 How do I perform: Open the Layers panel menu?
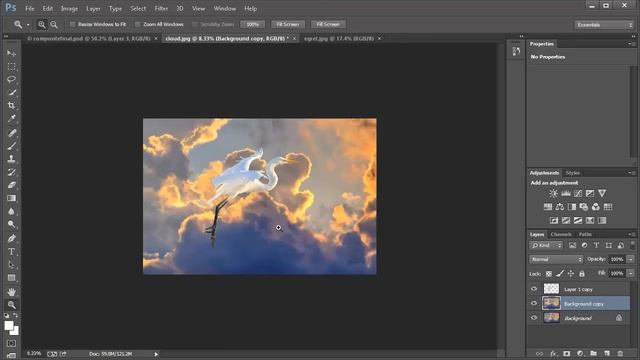[x=632, y=234]
